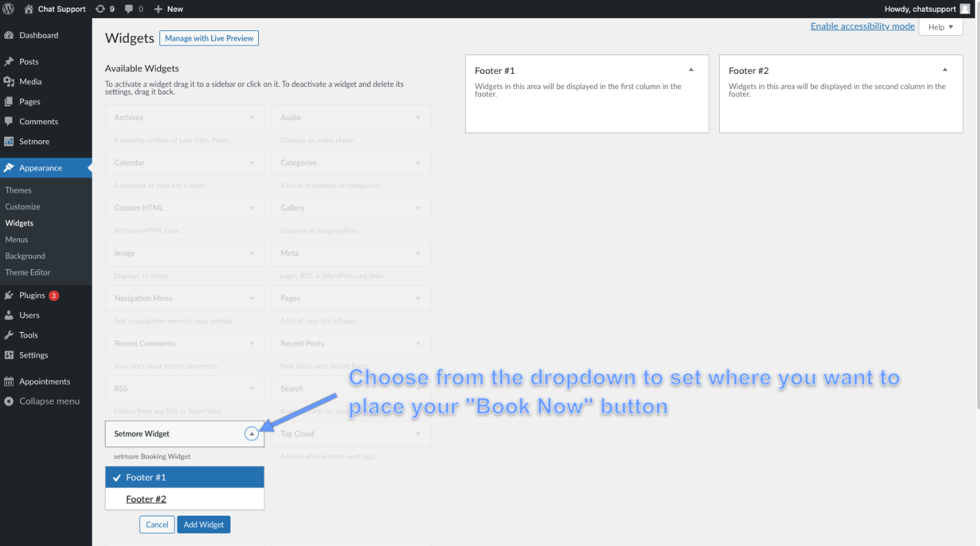This screenshot has height=546, width=980.
Task: Click the plus New content icon
Action: point(158,9)
